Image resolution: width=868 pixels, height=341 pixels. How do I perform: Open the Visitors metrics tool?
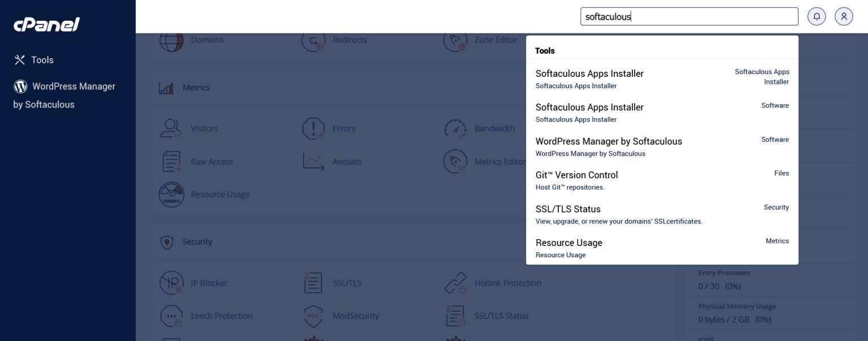204,128
